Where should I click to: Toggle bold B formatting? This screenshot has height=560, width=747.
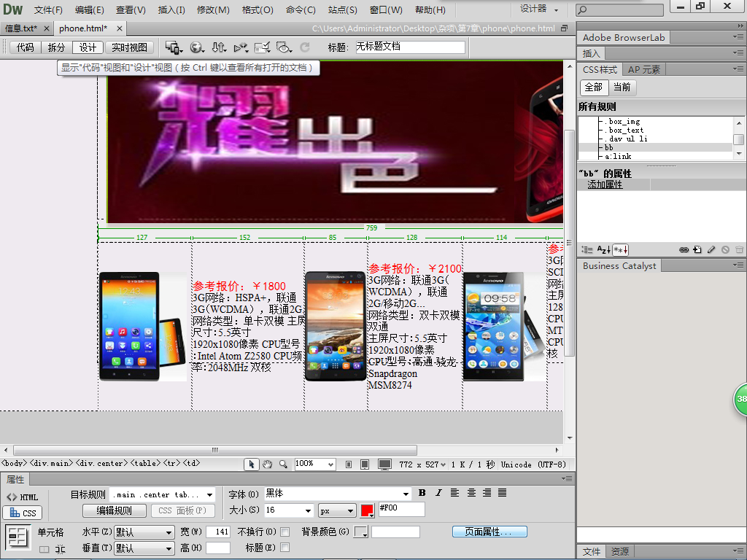coord(422,493)
